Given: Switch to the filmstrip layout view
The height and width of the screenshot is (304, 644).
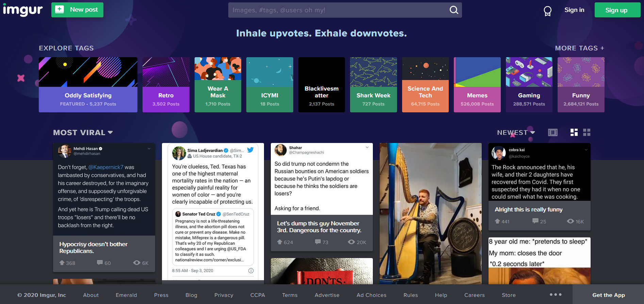Looking at the screenshot, I should coord(553,132).
